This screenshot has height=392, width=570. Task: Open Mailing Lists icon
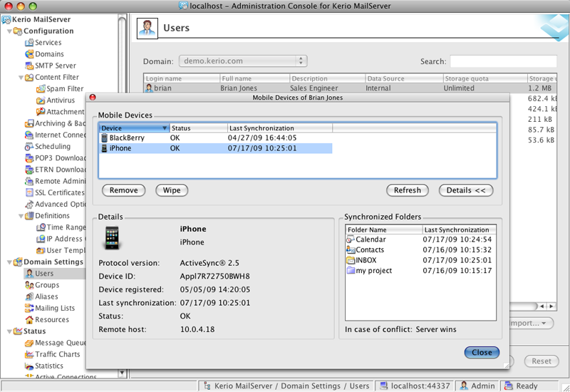[29, 309]
